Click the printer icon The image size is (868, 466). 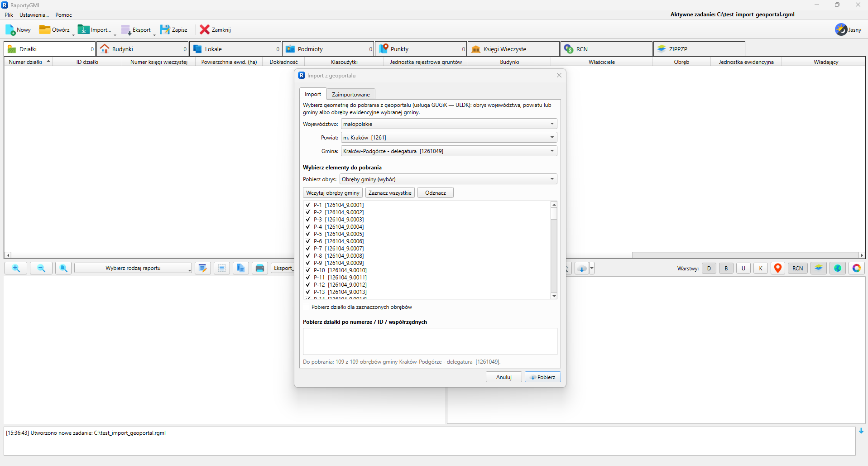tap(260, 268)
